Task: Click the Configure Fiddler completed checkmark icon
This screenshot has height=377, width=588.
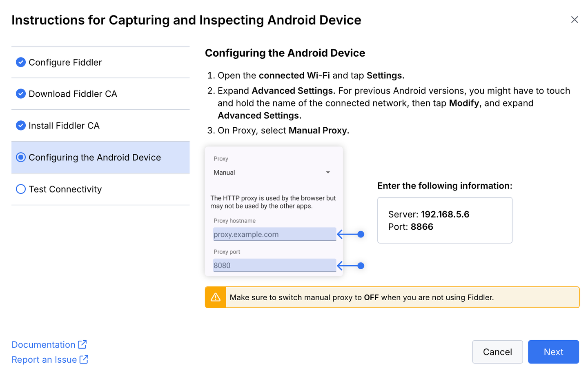Action: [21, 62]
